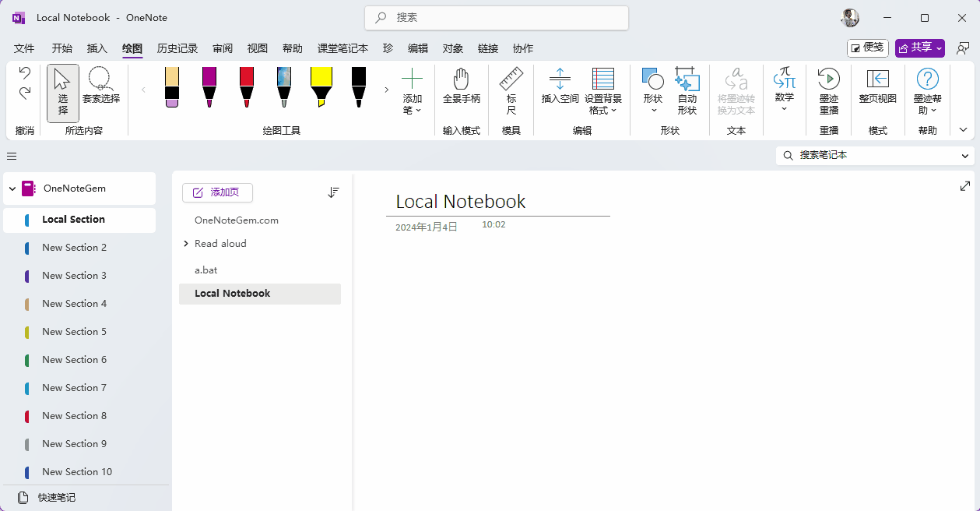Click the Redo arrow icon
Image resolution: width=980 pixels, height=511 pixels.
[x=25, y=93]
